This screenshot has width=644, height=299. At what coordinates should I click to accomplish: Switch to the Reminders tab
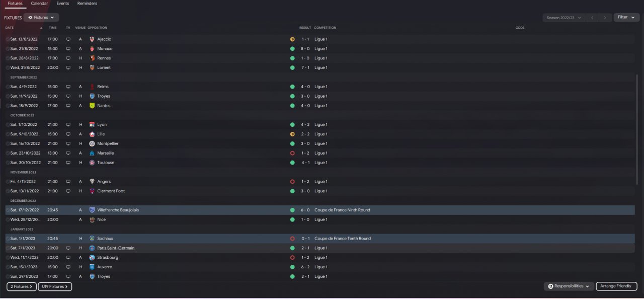click(x=88, y=4)
